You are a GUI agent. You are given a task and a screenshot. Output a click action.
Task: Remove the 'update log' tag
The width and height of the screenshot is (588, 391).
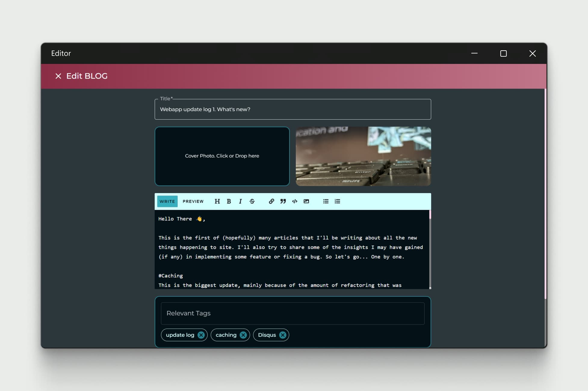click(201, 335)
